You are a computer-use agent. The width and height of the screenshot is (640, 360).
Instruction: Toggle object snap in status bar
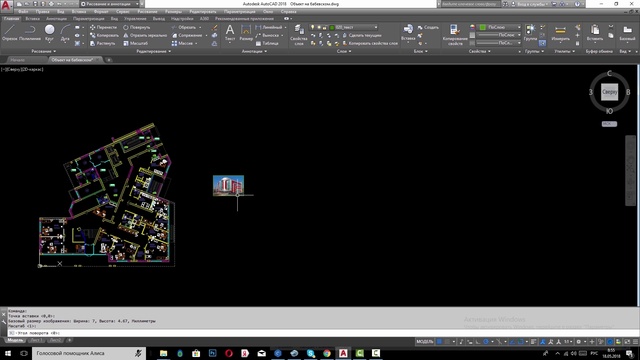point(520,342)
